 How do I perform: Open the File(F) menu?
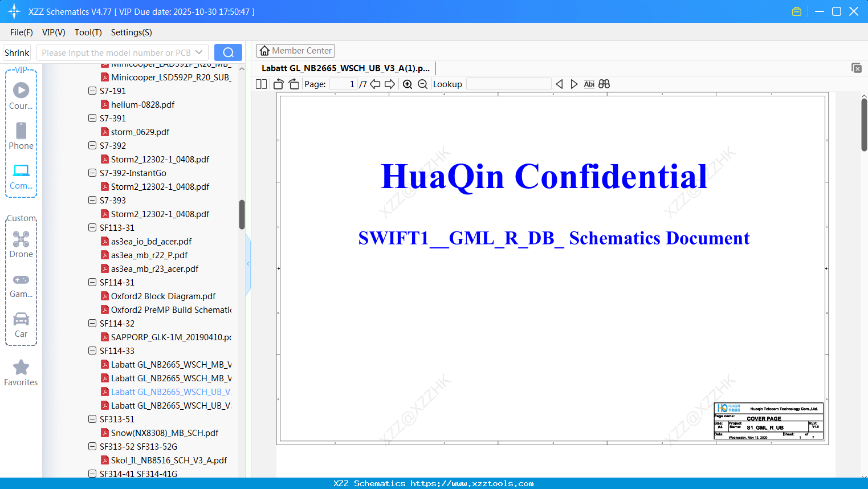pos(22,32)
